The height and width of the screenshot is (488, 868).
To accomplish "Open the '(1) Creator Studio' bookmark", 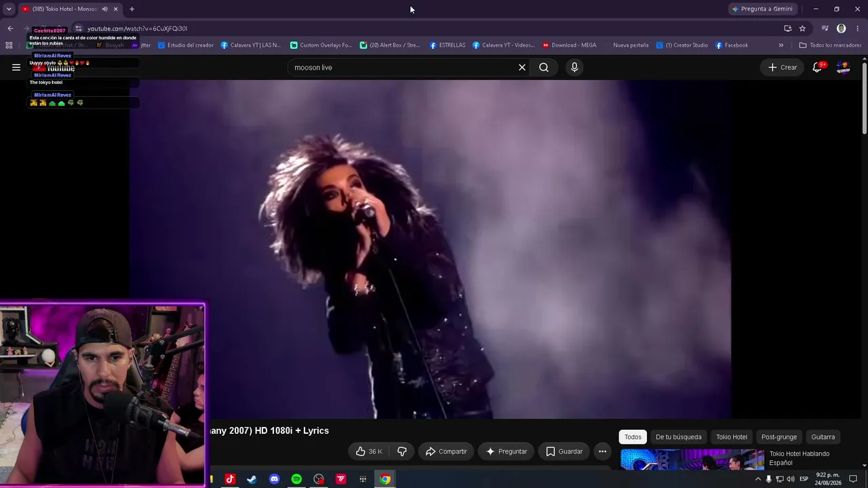I will (x=682, y=45).
